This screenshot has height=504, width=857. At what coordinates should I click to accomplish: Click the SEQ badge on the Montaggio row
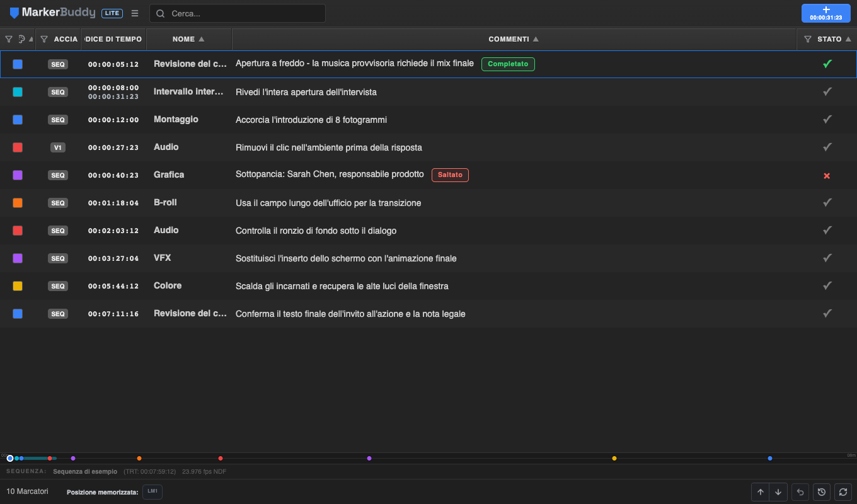point(58,120)
